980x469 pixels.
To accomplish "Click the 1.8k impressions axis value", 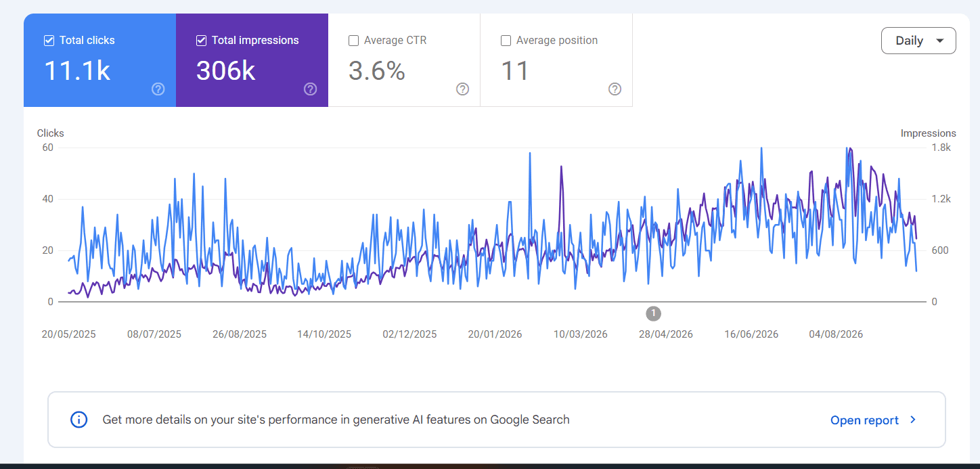I will [941, 148].
